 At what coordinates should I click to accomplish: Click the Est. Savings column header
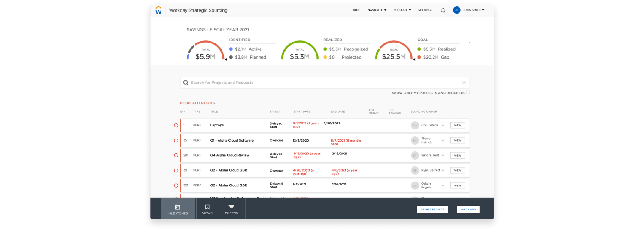click(x=395, y=111)
